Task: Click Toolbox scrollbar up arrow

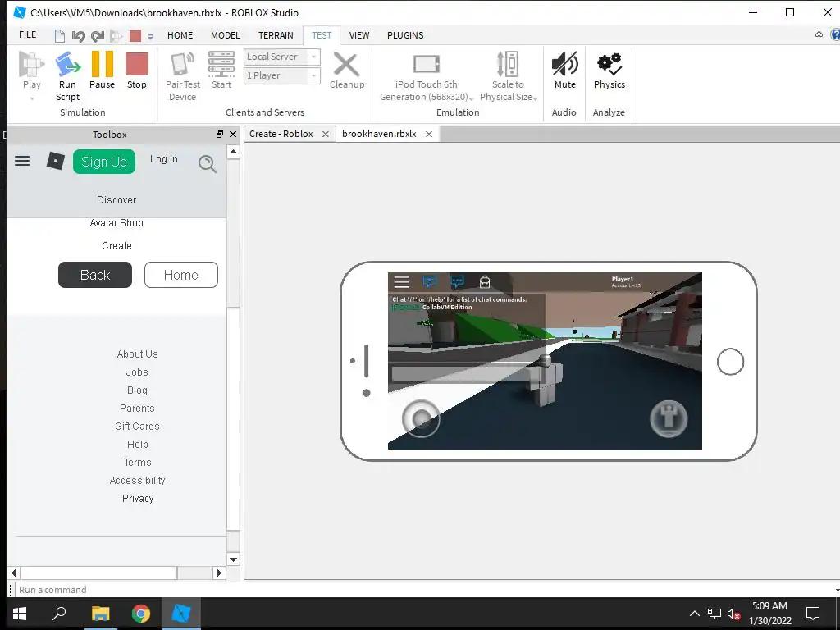Action: coord(233,152)
